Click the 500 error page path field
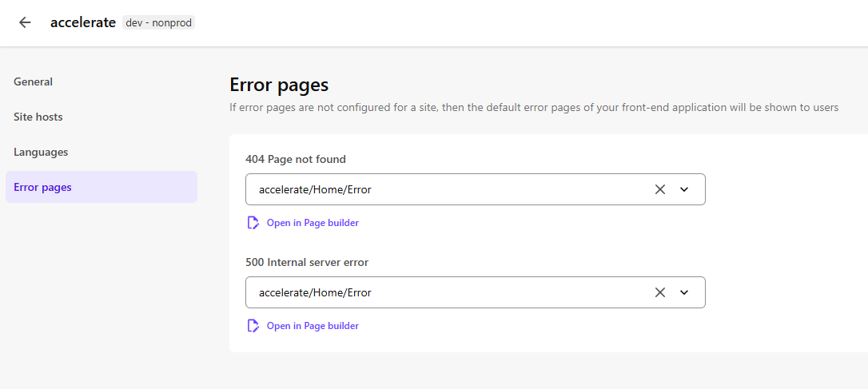Viewport: 868px width, 389px height. click(448, 292)
